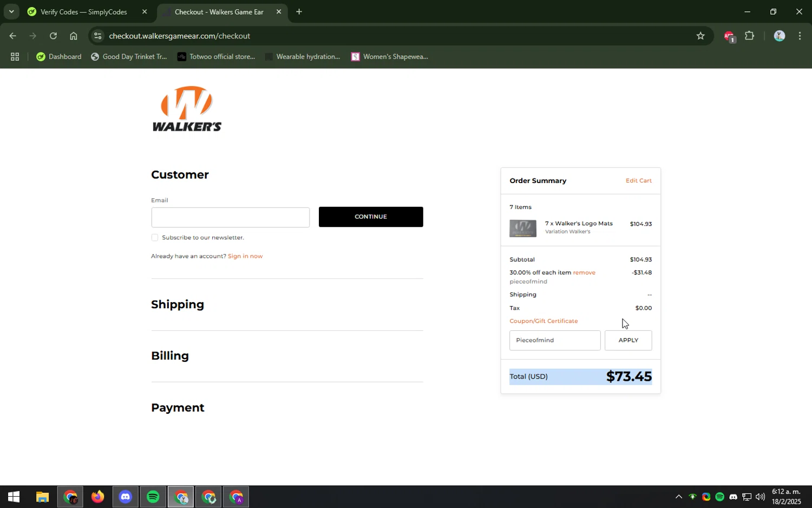
Task: Focus the address bar URL
Action: tap(179, 36)
